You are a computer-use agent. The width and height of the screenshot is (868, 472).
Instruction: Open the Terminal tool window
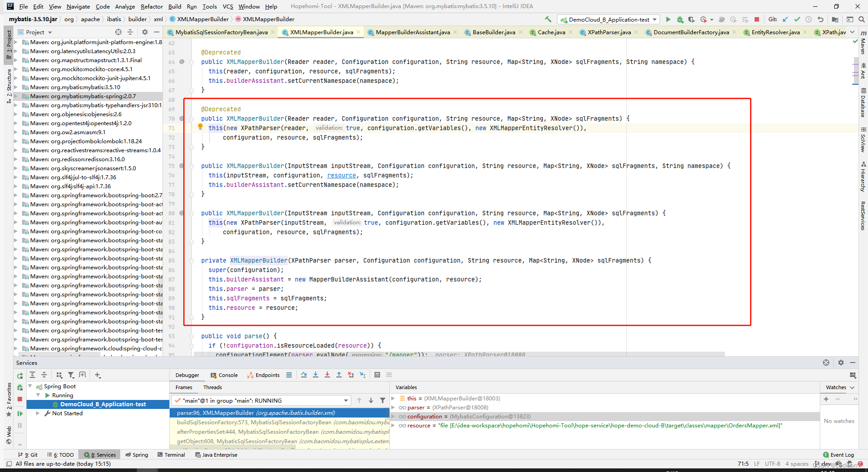point(172,454)
